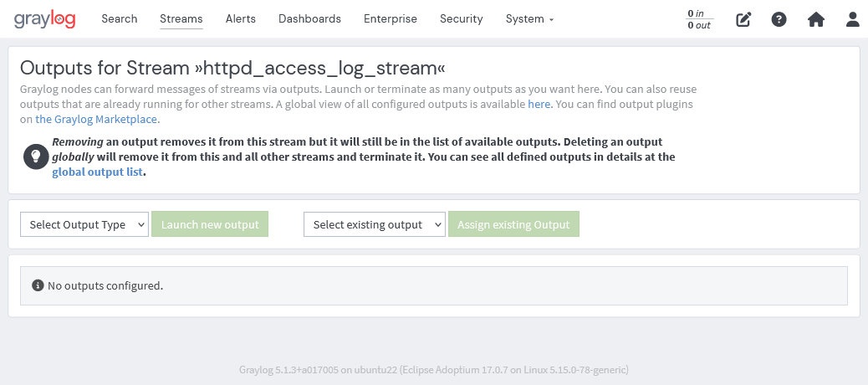
Task: Open the System menu dropdown
Action: click(529, 18)
